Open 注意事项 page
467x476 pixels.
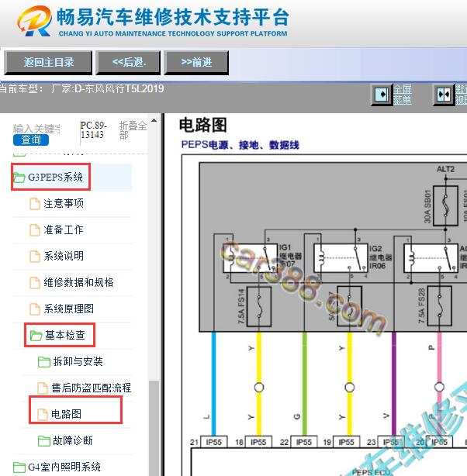[64, 203]
